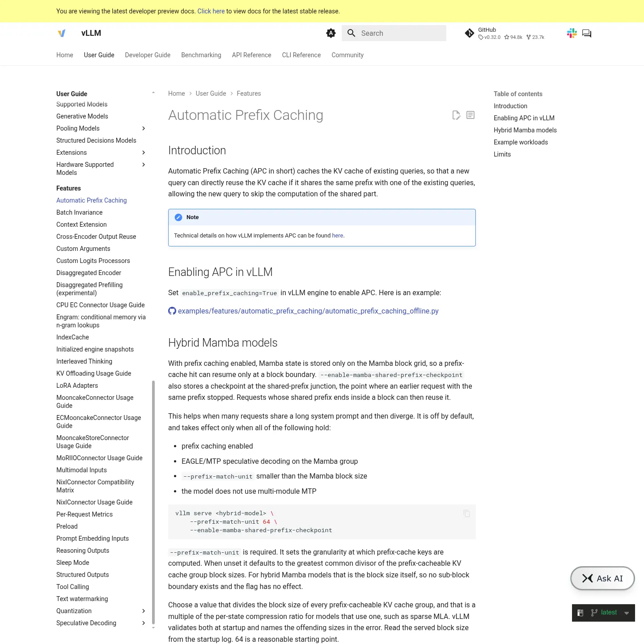Click the vLLM logo icon
This screenshot has width=644, height=644.
(62, 33)
